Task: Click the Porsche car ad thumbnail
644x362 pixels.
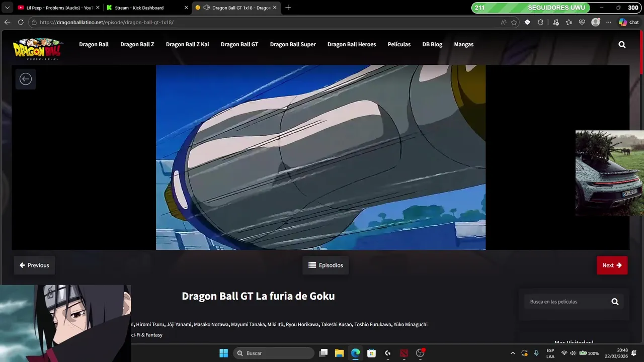Action: [x=610, y=173]
